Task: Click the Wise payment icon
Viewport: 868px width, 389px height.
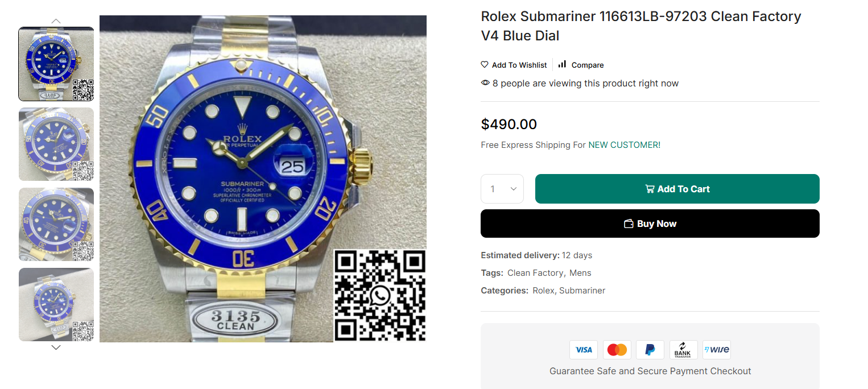Action: tap(717, 350)
